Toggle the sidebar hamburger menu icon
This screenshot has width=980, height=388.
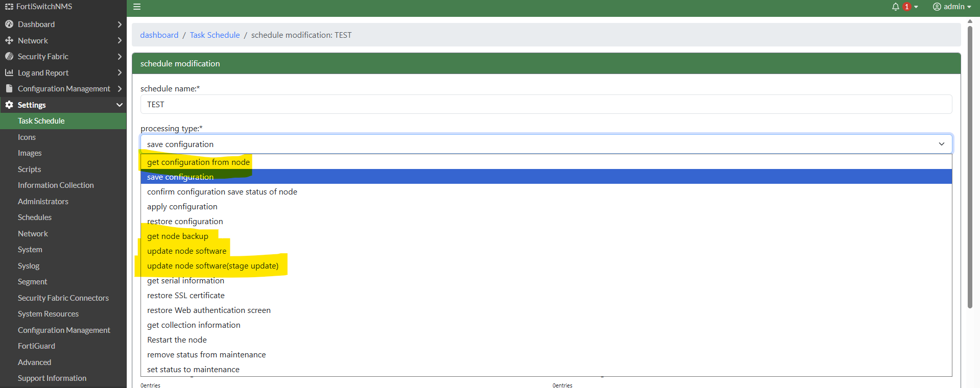click(137, 7)
